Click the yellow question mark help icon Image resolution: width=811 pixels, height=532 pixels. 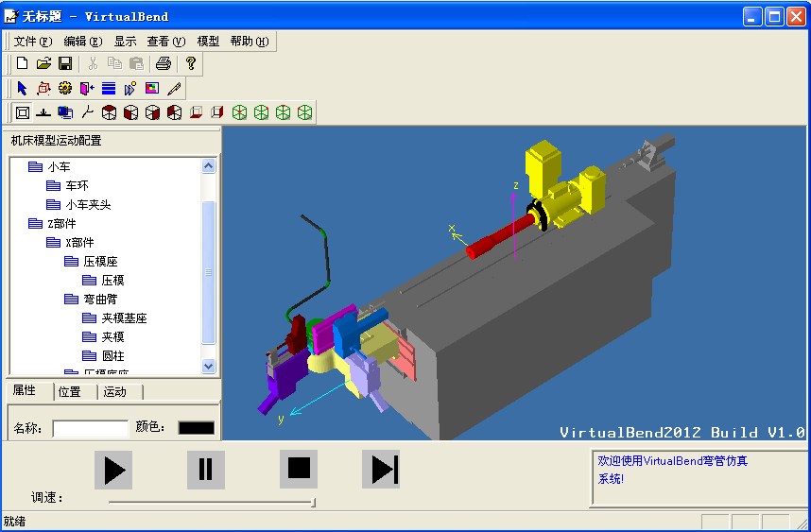190,63
